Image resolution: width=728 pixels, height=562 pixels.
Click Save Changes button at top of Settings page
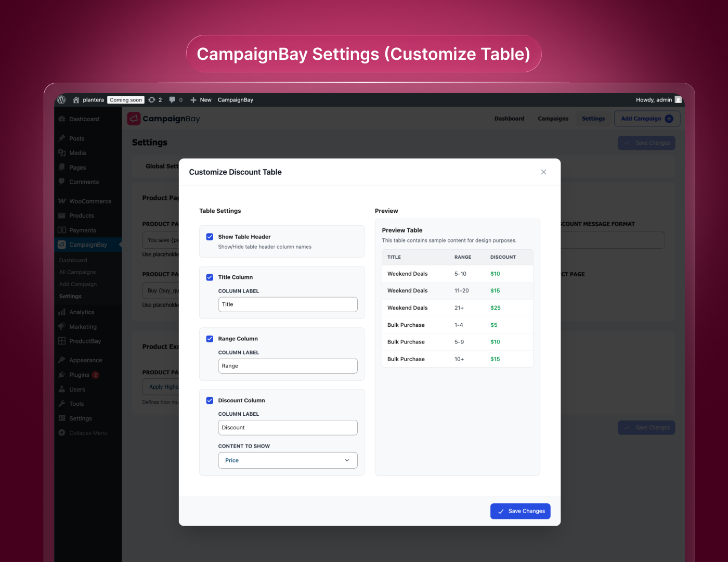tap(646, 143)
